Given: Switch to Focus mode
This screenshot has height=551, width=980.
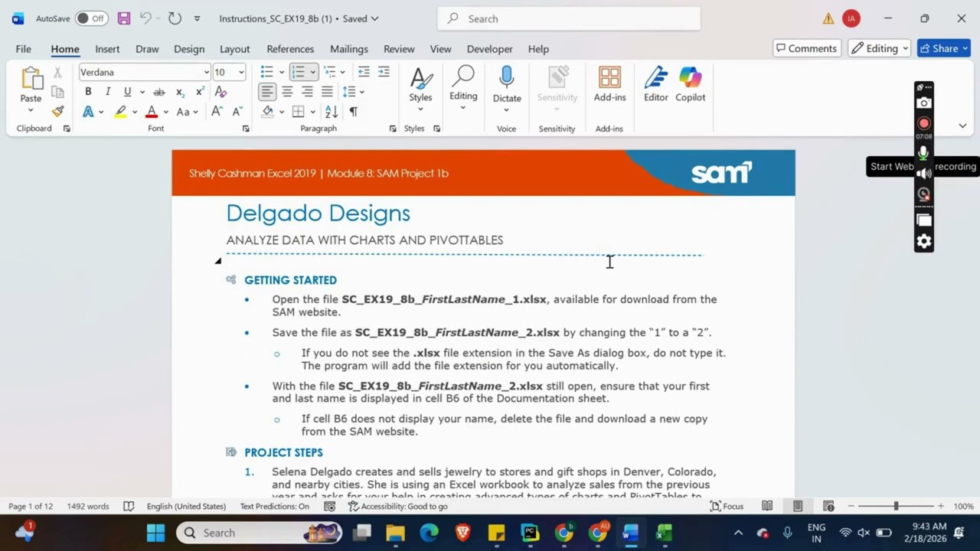Looking at the screenshot, I should point(727,507).
